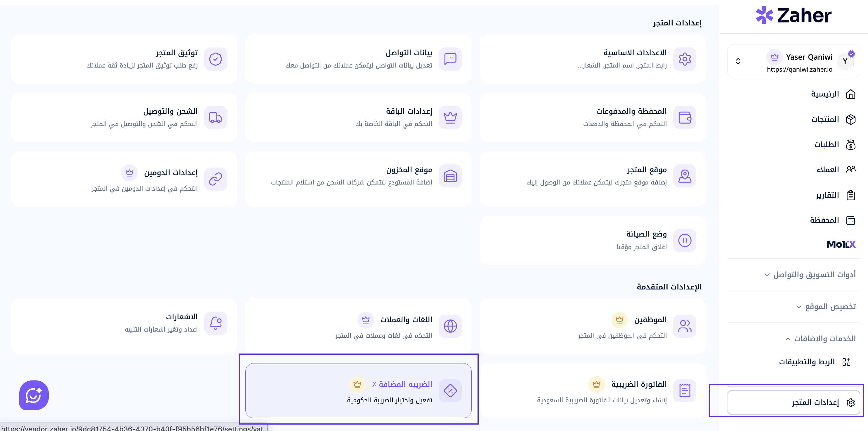Screen dimensions: 868x431
Task: Open the Yaser Qaniwi store switcher
Action: 794,61
